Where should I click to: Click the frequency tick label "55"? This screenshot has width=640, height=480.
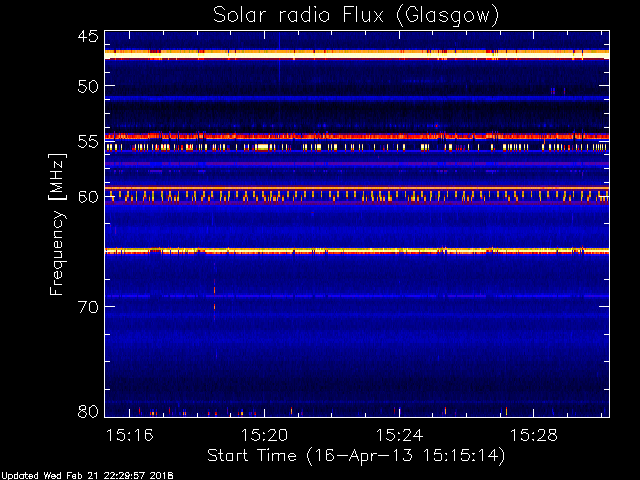click(x=88, y=142)
